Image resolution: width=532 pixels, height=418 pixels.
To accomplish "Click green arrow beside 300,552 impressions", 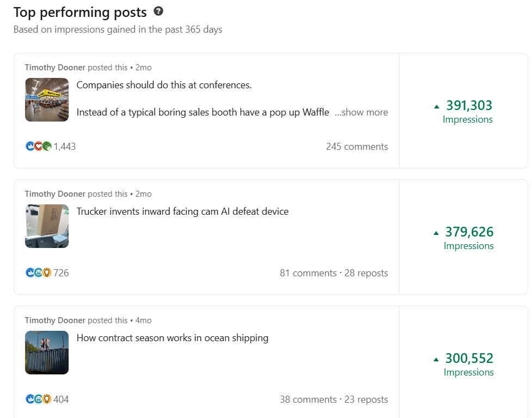I will click(436, 359).
